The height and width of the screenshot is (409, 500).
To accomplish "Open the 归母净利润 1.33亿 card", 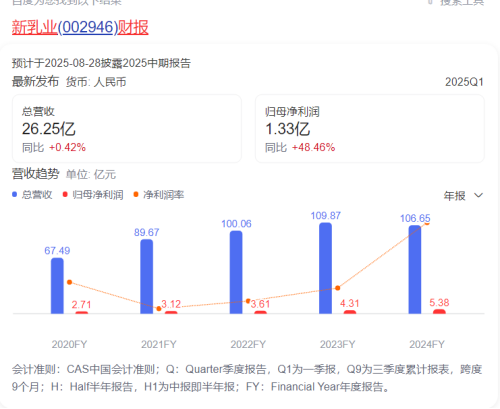I will pyautogui.click(x=370, y=129).
